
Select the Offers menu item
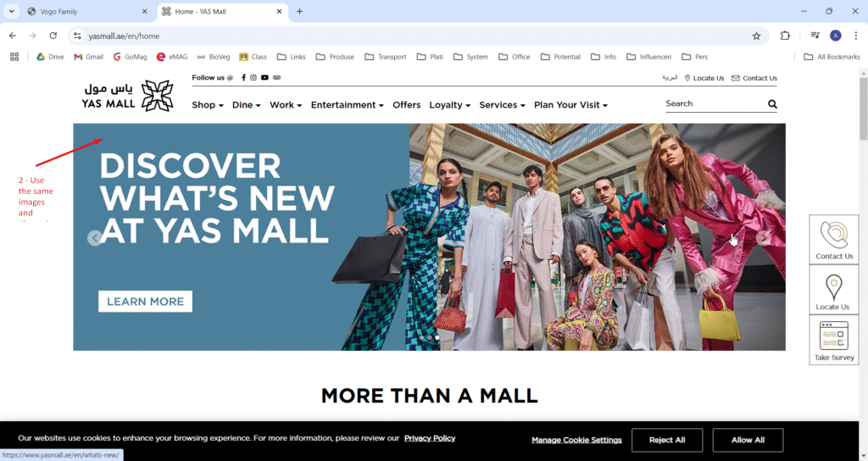click(407, 105)
